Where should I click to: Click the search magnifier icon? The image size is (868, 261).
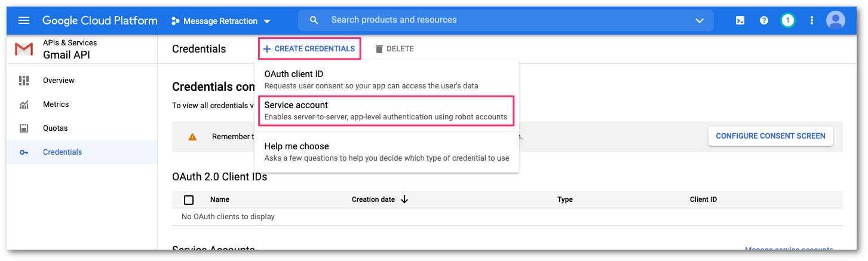[314, 20]
